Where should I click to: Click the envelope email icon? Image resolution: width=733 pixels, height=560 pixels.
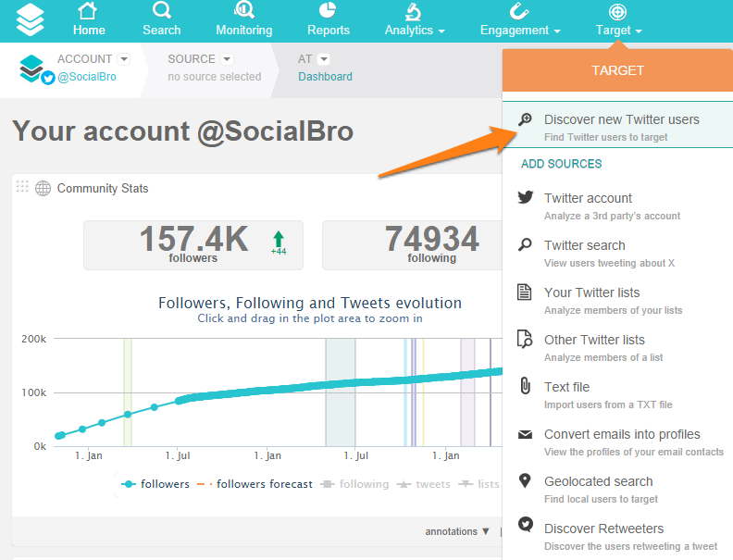coord(525,435)
